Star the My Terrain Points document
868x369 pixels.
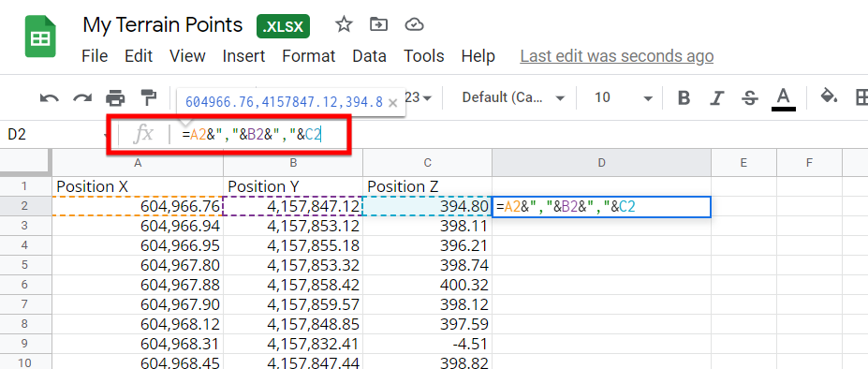[344, 24]
